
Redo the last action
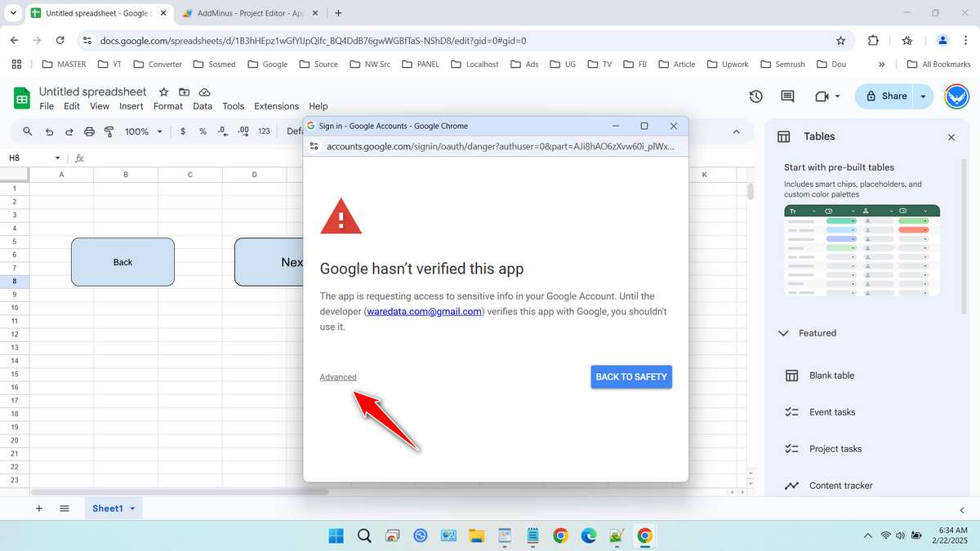69,131
